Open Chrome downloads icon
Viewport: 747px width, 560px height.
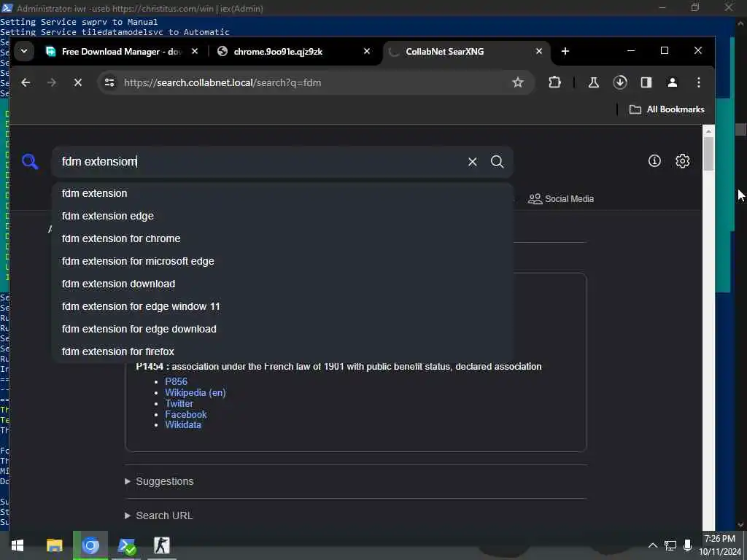point(620,82)
